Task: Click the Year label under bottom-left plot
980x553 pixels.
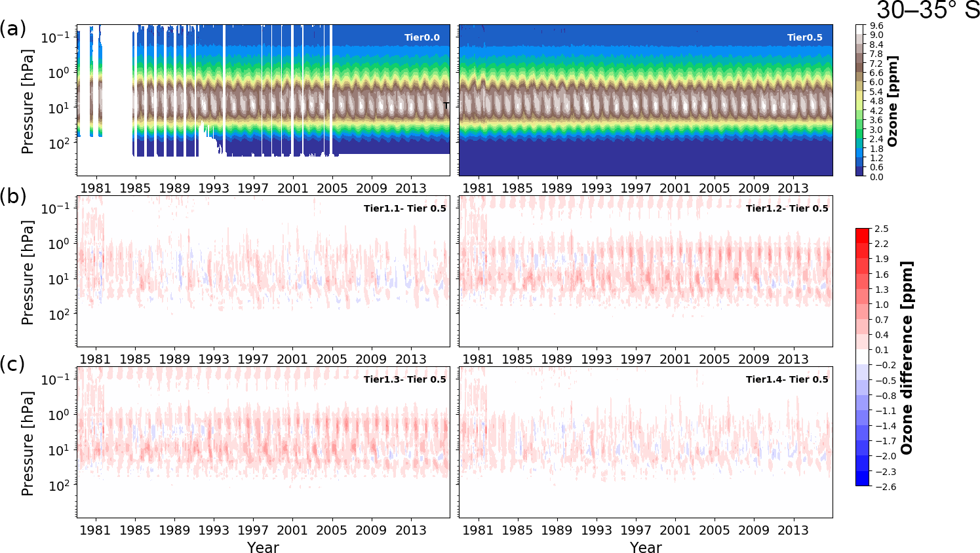Action: click(263, 547)
